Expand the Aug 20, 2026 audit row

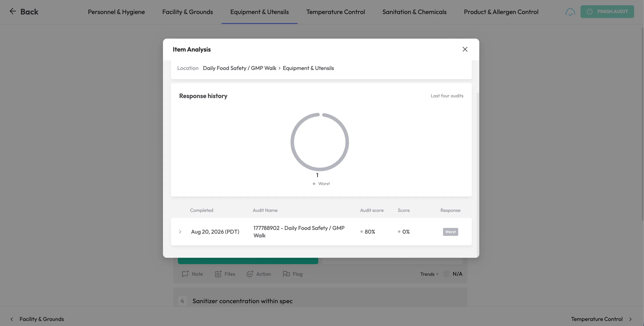(180, 232)
